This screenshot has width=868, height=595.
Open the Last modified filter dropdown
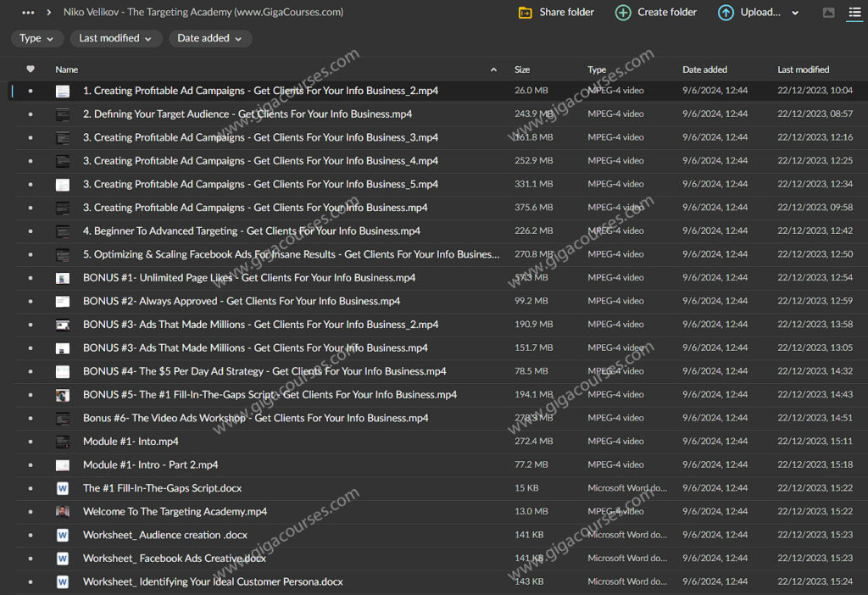point(115,38)
